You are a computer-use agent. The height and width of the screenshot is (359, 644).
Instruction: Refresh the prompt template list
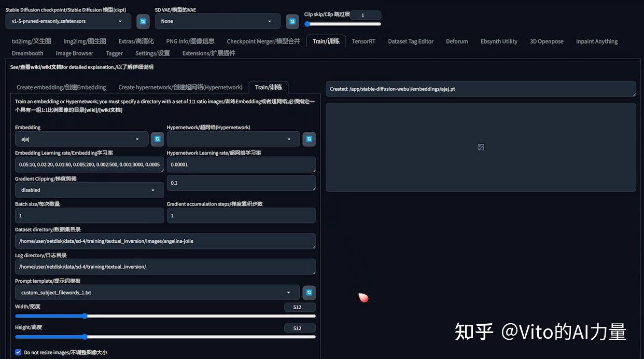pos(309,293)
